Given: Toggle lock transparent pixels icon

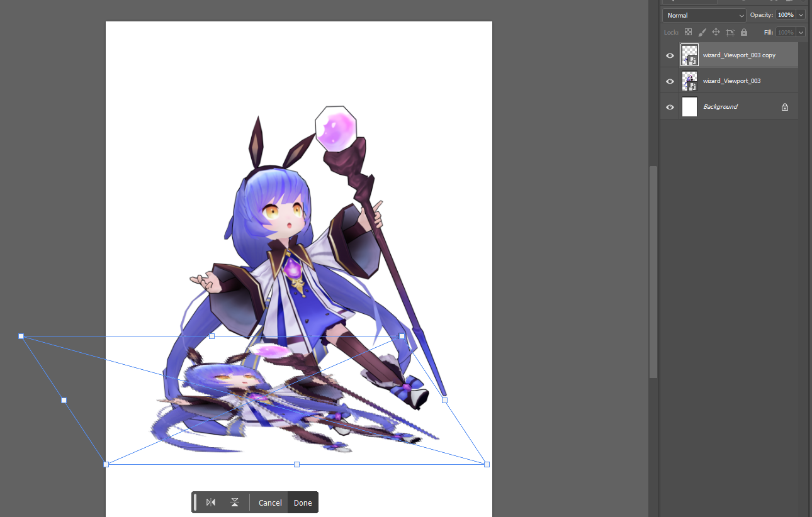Looking at the screenshot, I should [688, 32].
